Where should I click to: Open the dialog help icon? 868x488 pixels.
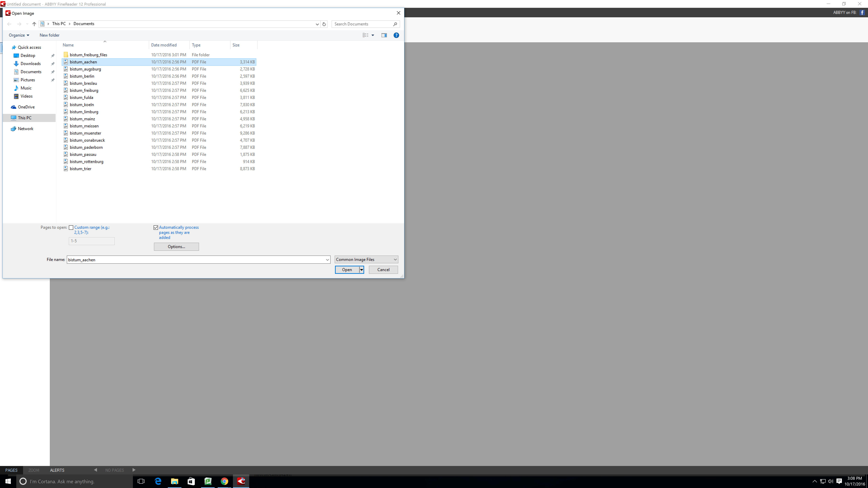[396, 35]
